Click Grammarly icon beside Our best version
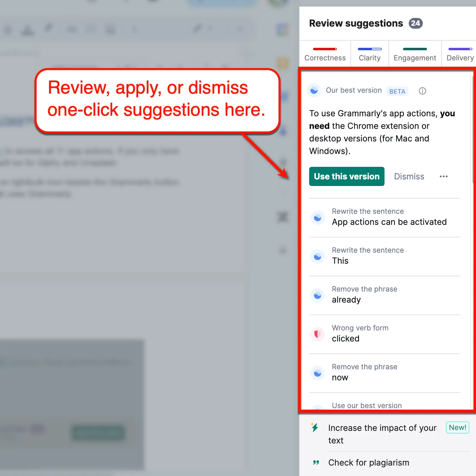The width and height of the screenshot is (476, 476). click(314, 90)
